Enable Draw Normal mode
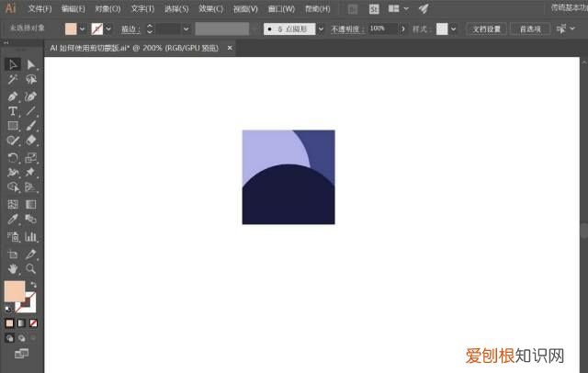The height and width of the screenshot is (373, 588). point(9,338)
